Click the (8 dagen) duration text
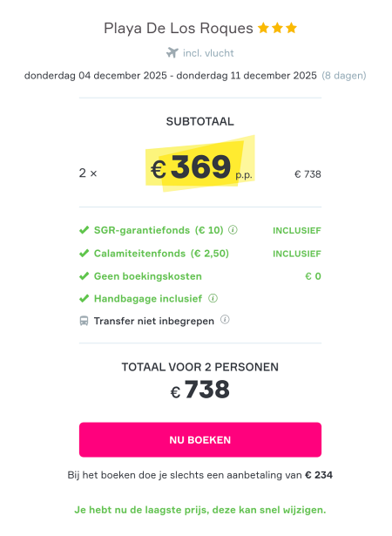The height and width of the screenshot is (536, 392). pos(344,76)
